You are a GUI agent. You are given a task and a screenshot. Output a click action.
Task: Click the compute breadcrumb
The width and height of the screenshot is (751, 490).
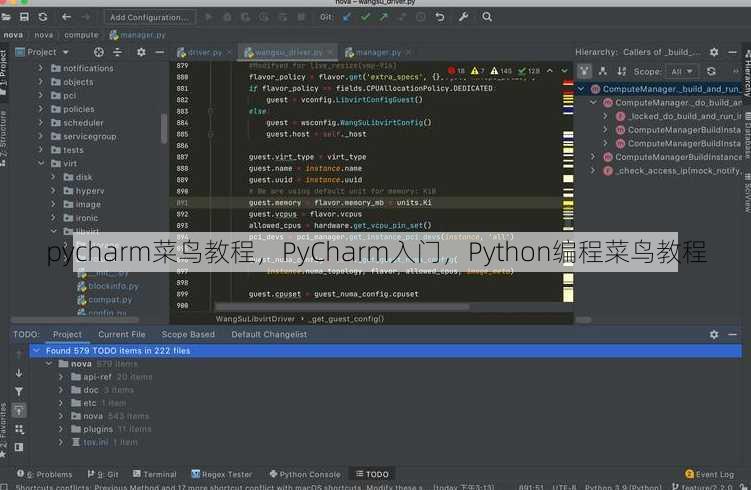(x=81, y=35)
